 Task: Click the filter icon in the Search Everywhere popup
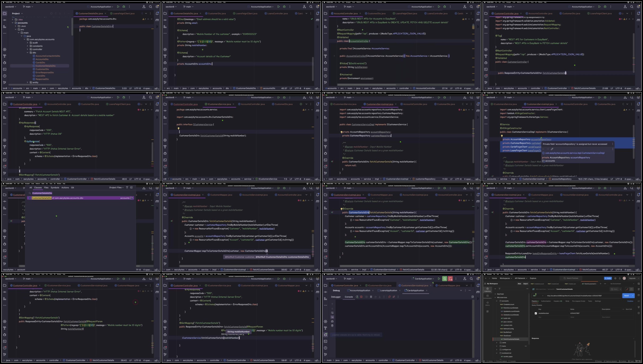[x=127, y=188]
